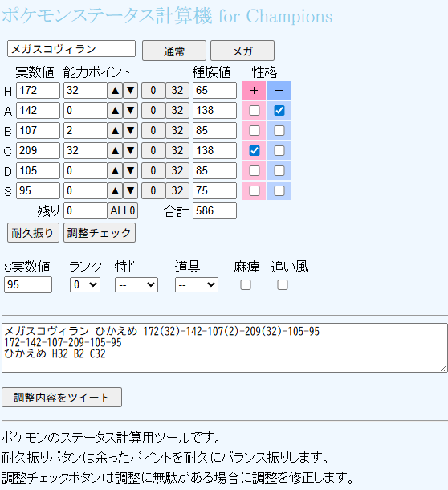Set C ability points to 0
448x490 pixels.
tap(153, 151)
